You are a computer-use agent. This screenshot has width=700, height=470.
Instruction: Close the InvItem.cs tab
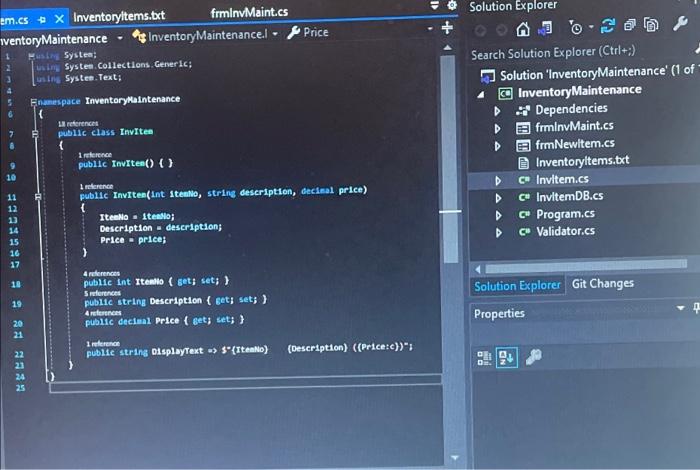click(x=59, y=19)
